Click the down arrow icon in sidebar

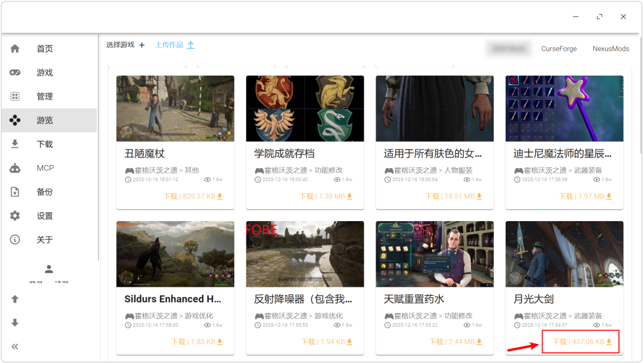pyautogui.click(x=15, y=322)
